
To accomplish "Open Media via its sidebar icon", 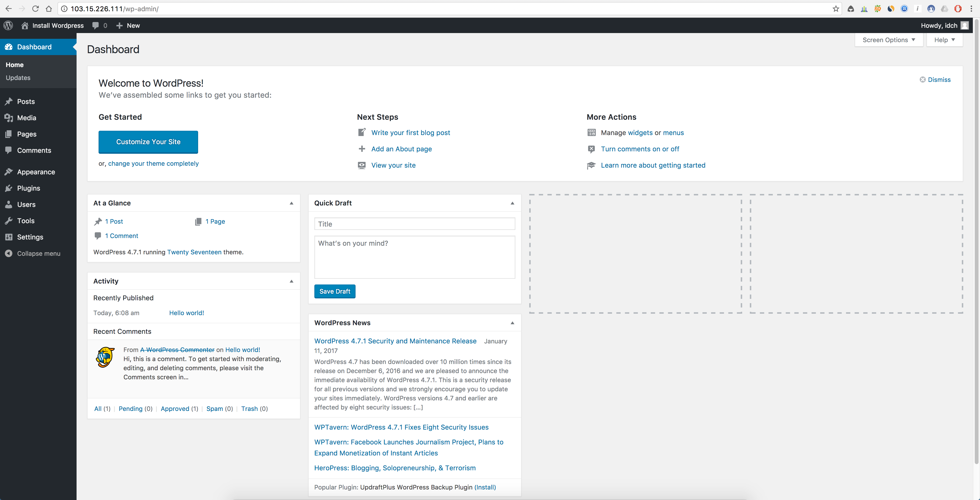I will 9,118.
